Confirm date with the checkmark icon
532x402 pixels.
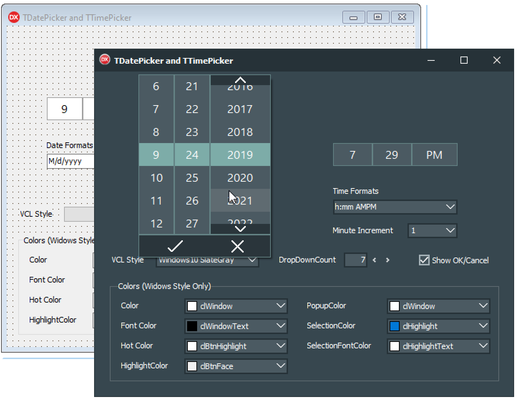[175, 246]
